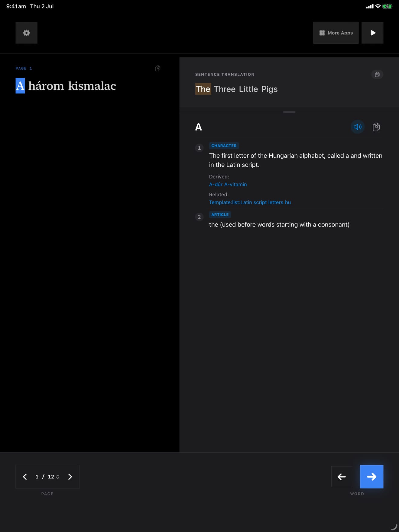Go to the next page chevron
This screenshot has width=399, height=532.
tap(70, 477)
